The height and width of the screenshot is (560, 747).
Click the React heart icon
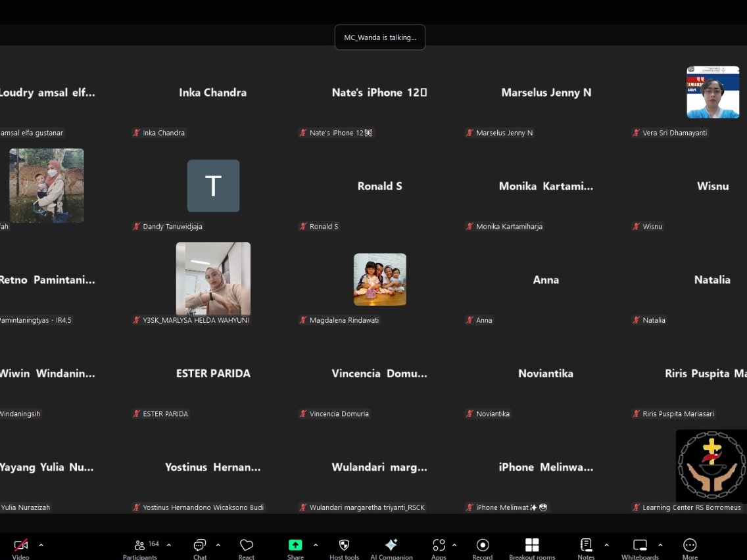pos(247,546)
